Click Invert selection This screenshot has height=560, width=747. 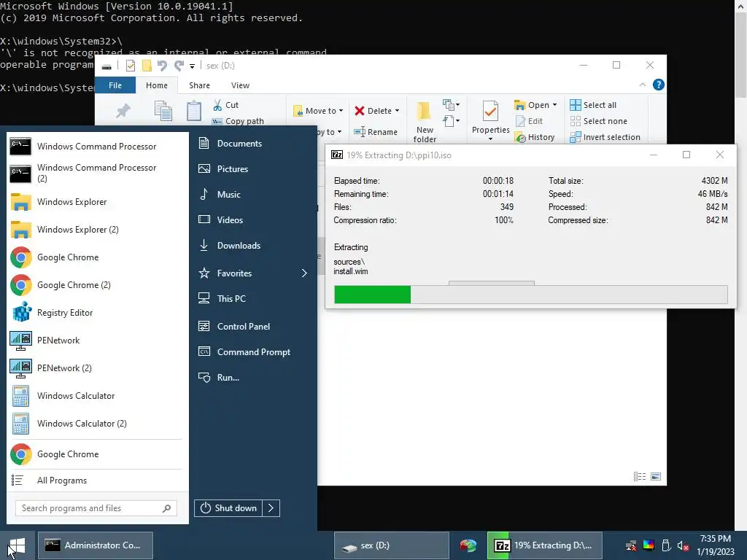pyautogui.click(x=605, y=137)
